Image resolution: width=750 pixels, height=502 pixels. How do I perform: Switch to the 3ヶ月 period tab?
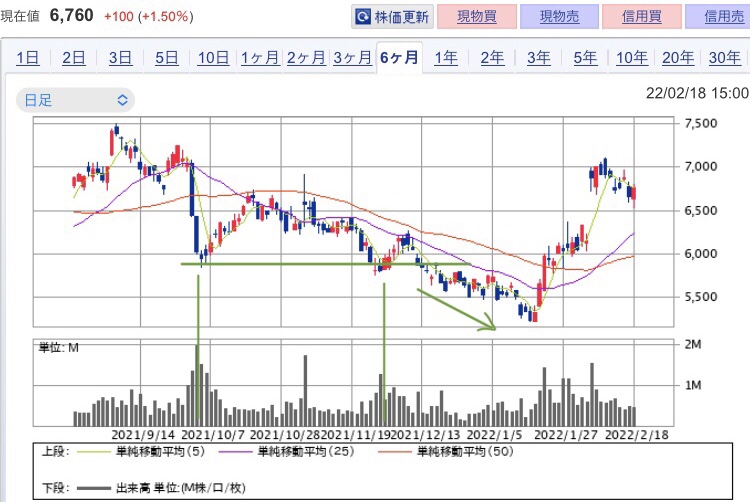coord(352,57)
